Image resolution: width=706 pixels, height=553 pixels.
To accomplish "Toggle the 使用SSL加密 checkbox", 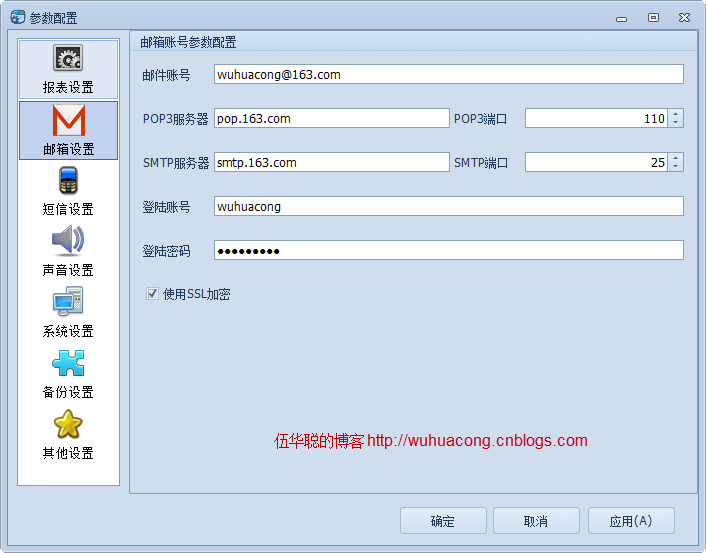I will point(152,294).
